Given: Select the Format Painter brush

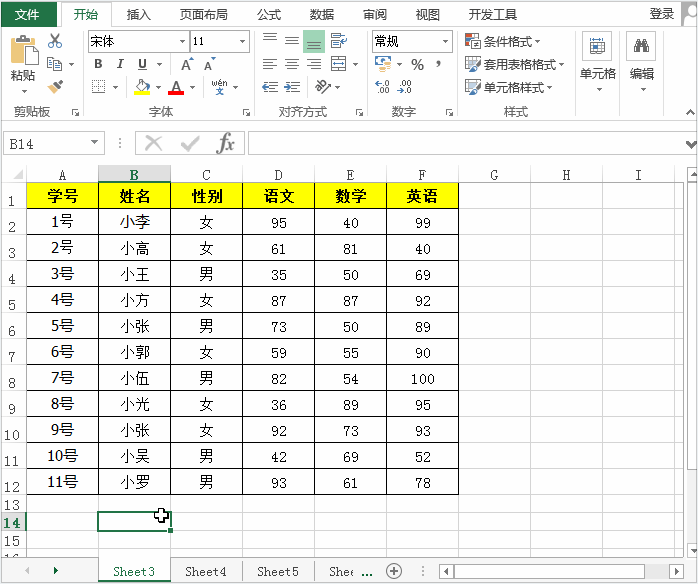Looking at the screenshot, I should 55,86.
